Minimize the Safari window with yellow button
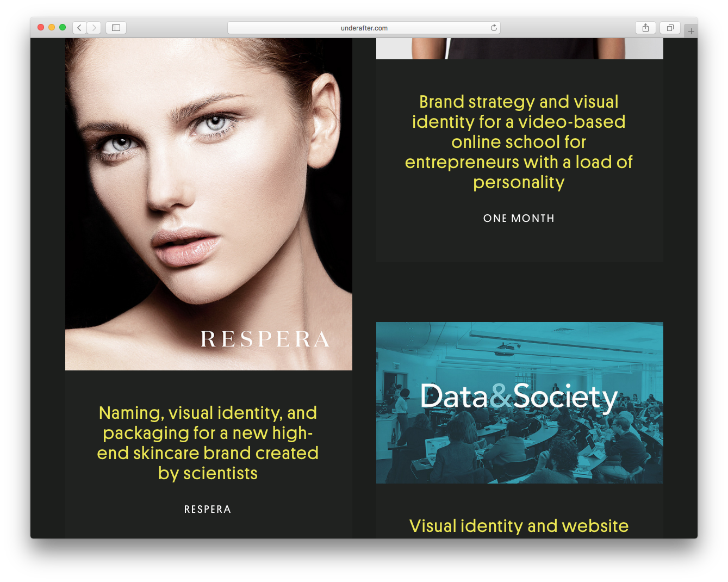 (52, 27)
